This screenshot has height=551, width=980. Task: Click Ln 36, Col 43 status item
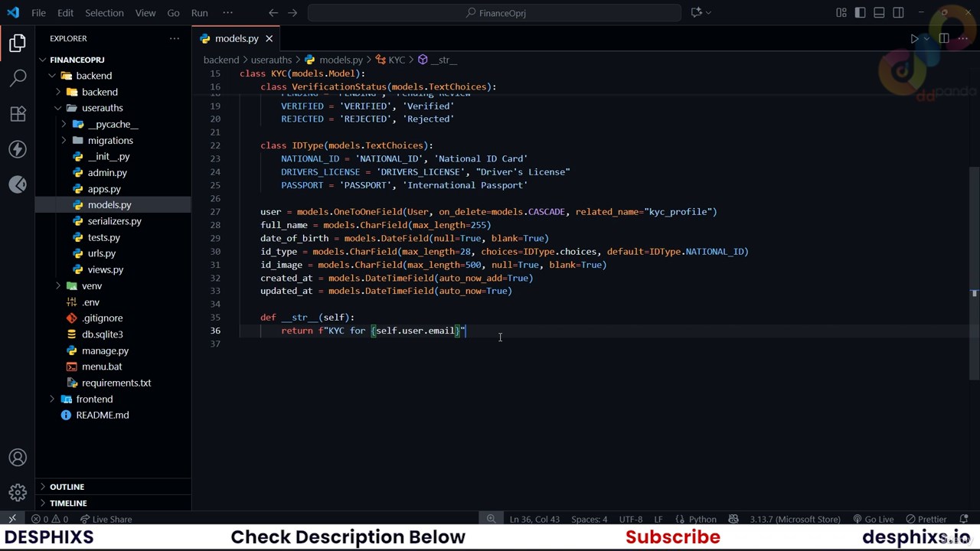pyautogui.click(x=534, y=519)
